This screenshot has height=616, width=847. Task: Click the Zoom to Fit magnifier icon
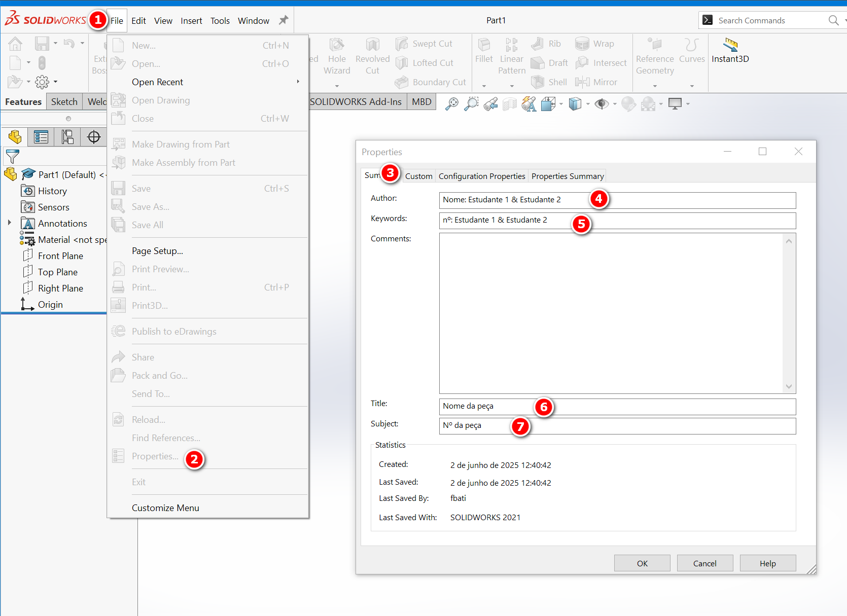pos(451,104)
